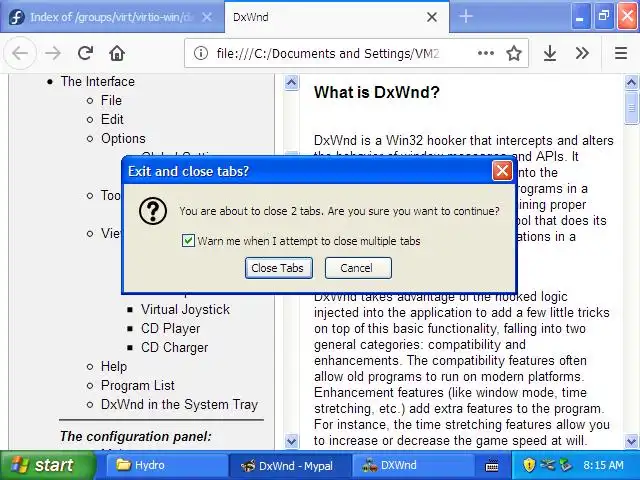The image size is (640, 480).
Task: Click the left frame scroll up arrow
Action: pyautogui.click(x=291, y=82)
